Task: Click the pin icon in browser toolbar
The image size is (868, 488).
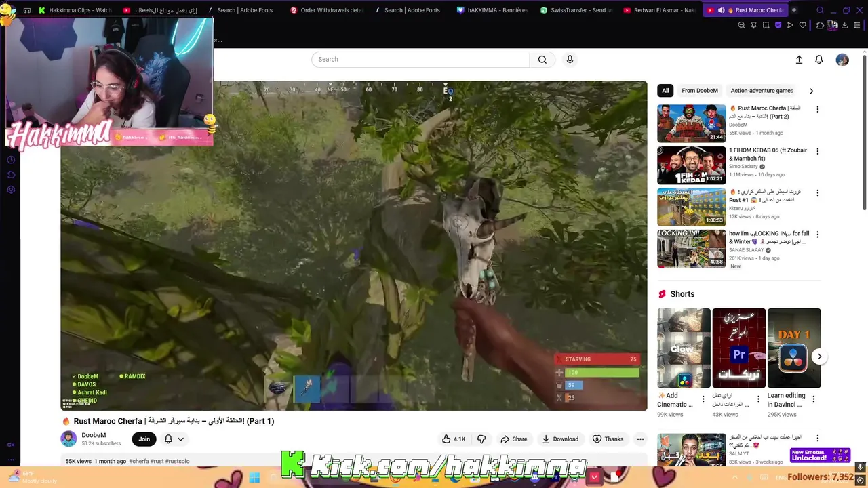Action: 753,25
